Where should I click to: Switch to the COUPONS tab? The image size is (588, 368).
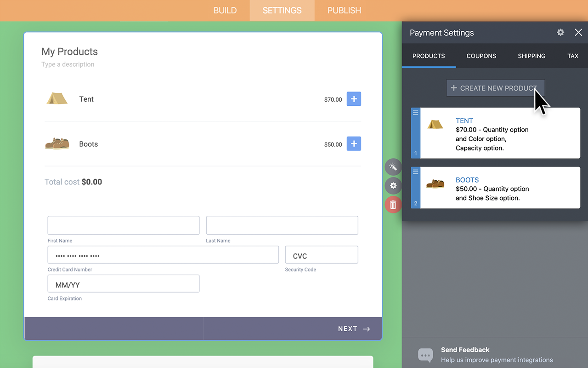point(481,56)
